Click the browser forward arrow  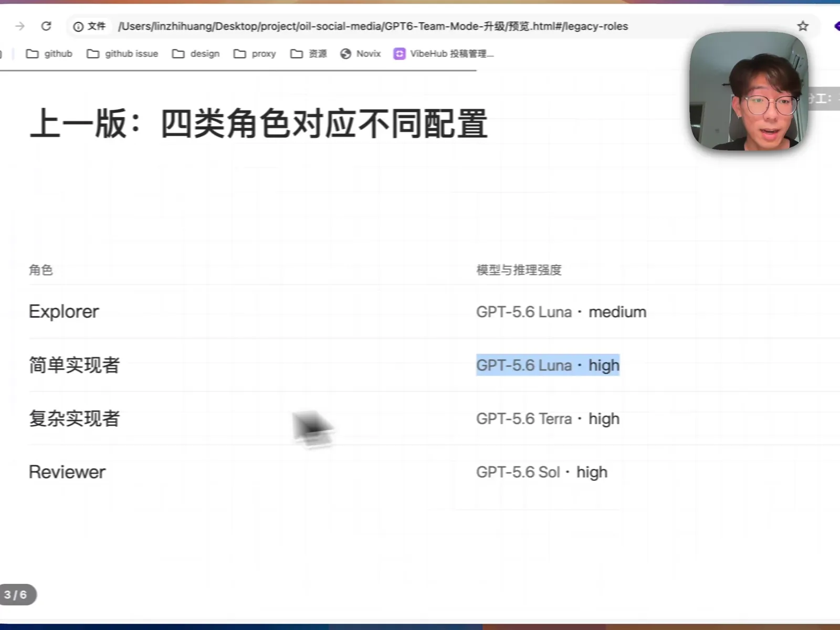pyautogui.click(x=20, y=26)
